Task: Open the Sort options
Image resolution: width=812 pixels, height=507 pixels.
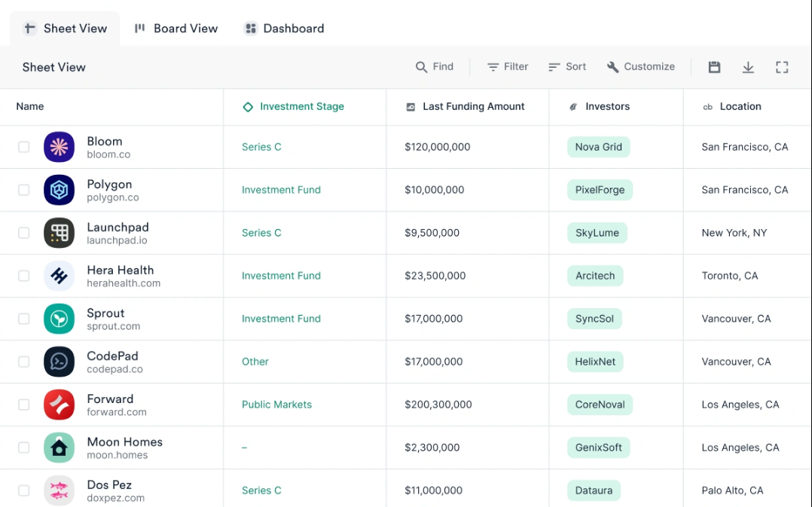Action: click(x=566, y=66)
